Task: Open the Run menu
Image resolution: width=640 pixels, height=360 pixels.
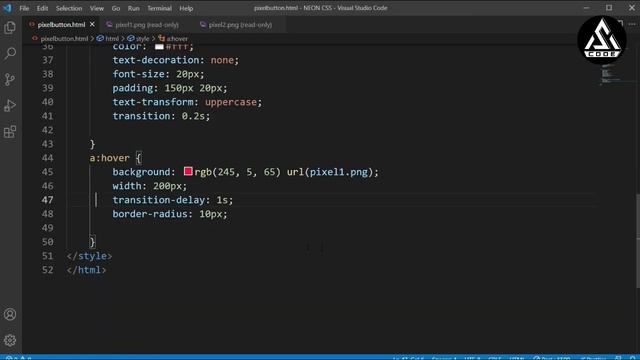Action: click(x=133, y=8)
